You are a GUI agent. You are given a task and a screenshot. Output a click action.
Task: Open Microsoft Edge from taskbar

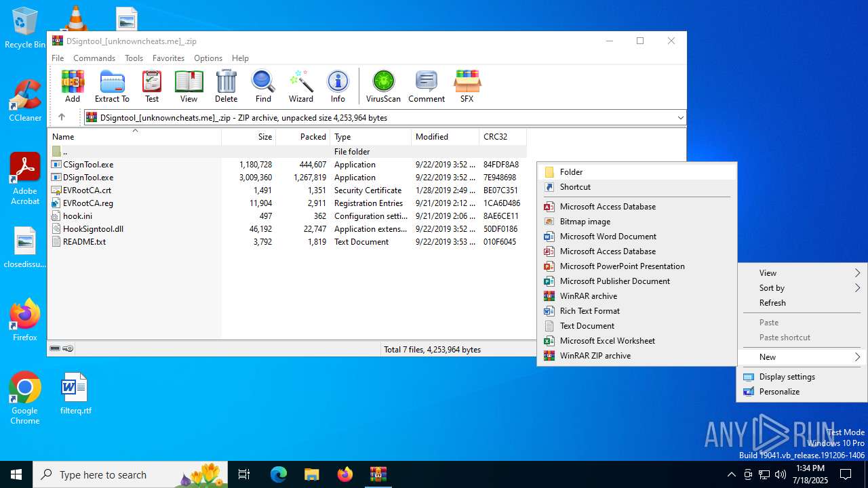click(x=279, y=474)
